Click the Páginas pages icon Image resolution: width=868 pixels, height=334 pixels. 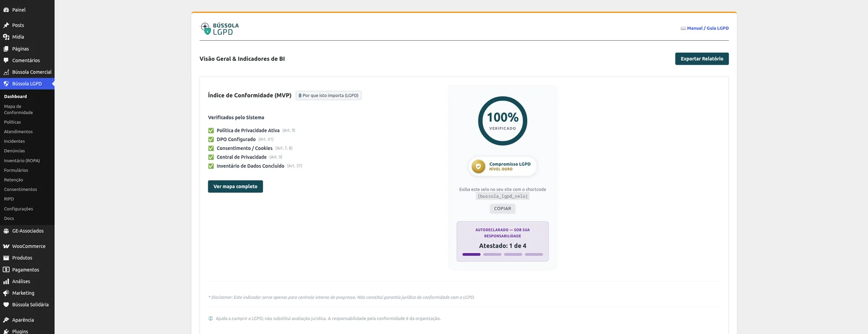6,49
